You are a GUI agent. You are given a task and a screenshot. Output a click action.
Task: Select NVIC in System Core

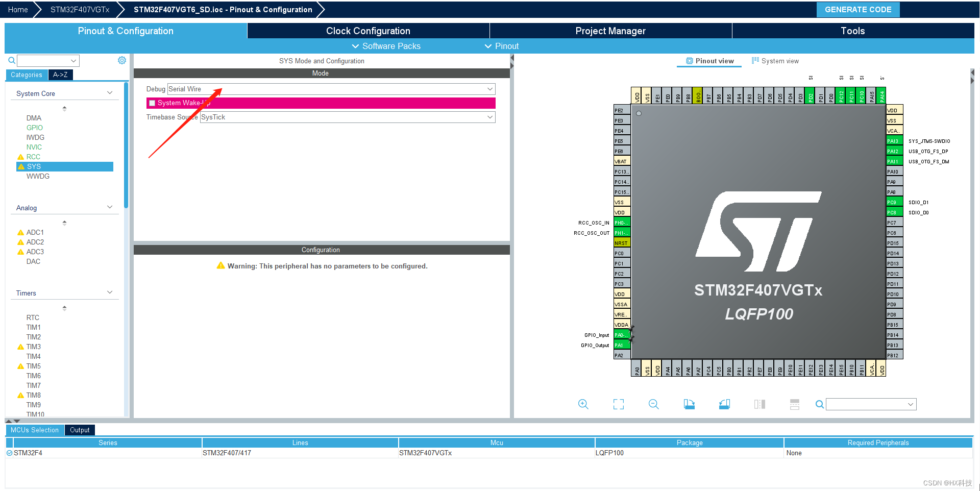pyautogui.click(x=34, y=147)
